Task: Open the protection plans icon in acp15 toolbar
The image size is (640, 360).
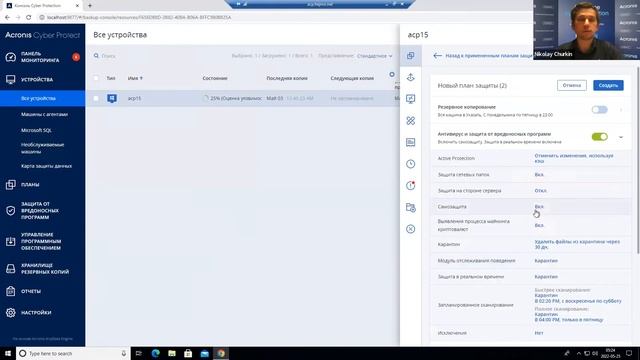Action: [411, 56]
